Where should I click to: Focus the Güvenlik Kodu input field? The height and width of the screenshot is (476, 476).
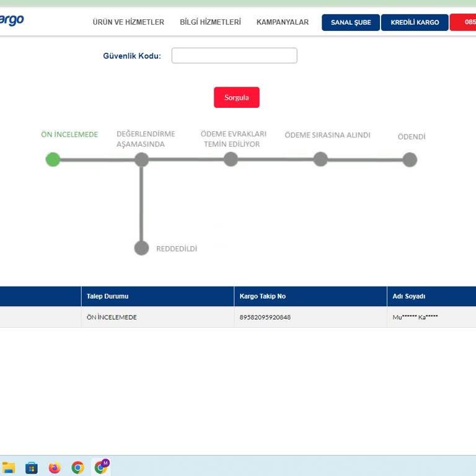pyautogui.click(x=234, y=56)
